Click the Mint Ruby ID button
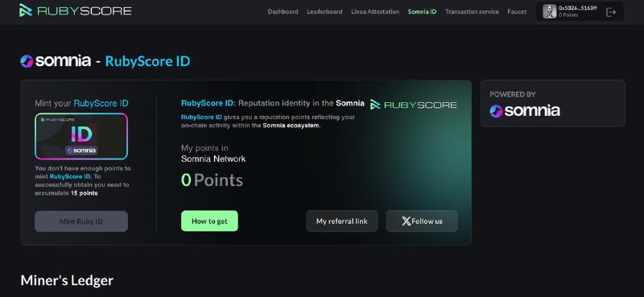644x297 pixels. tap(81, 221)
